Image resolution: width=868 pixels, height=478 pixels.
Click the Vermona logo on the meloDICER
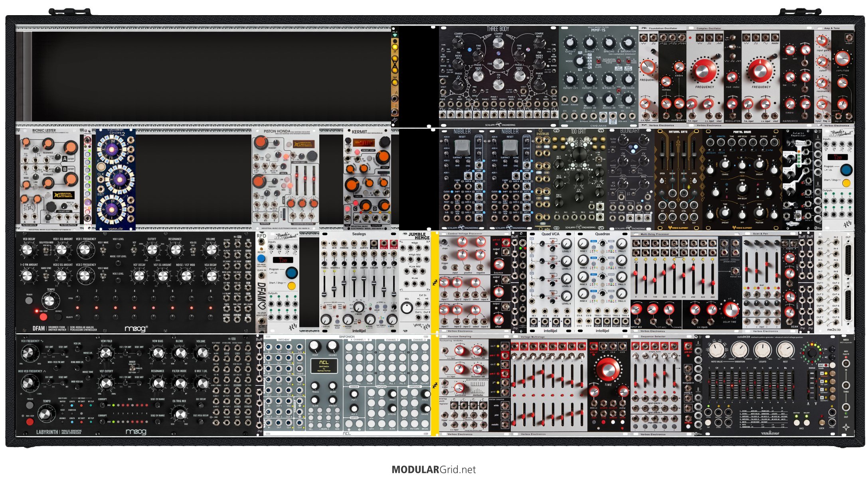point(770,433)
